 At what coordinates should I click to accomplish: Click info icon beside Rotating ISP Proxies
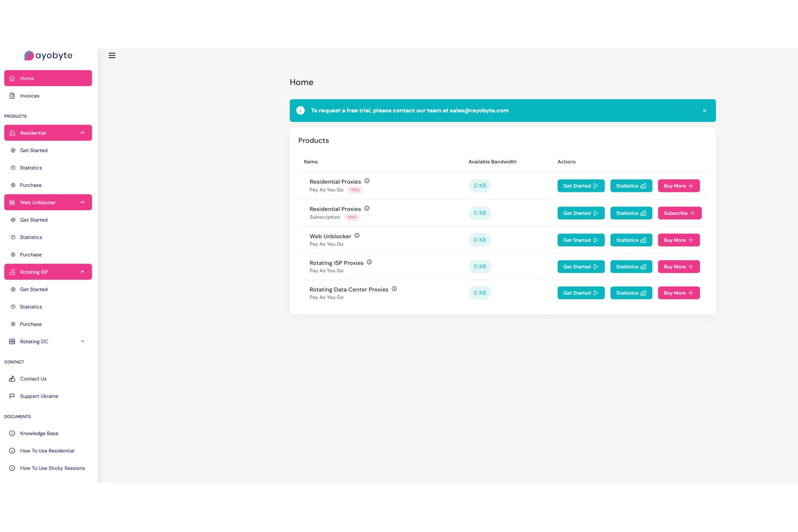(x=369, y=262)
